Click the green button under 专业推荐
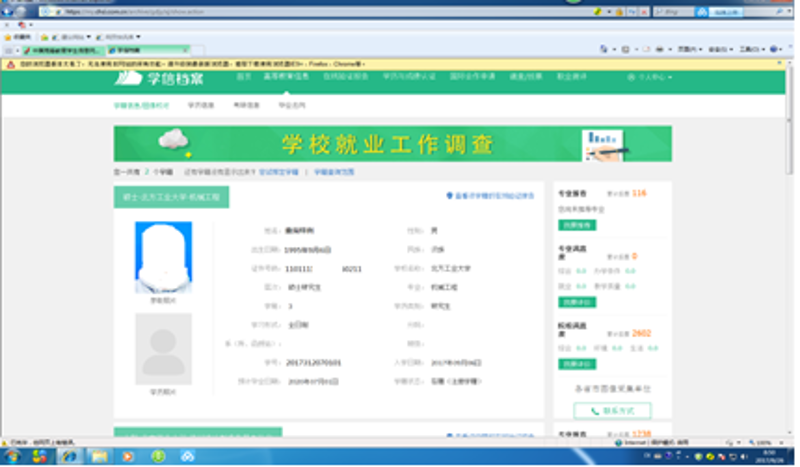This screenshot has height=467, width=800. point(576,225)
